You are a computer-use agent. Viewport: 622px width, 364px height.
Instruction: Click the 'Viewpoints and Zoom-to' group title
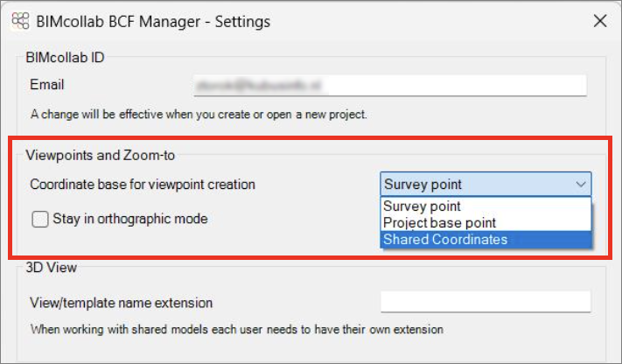click(x=101, y=155)
